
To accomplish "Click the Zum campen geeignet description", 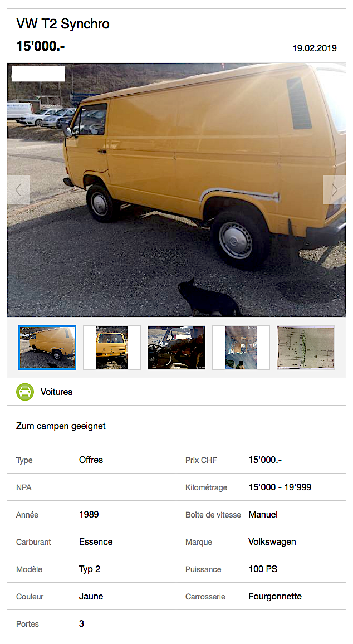I will pos(61,426).
